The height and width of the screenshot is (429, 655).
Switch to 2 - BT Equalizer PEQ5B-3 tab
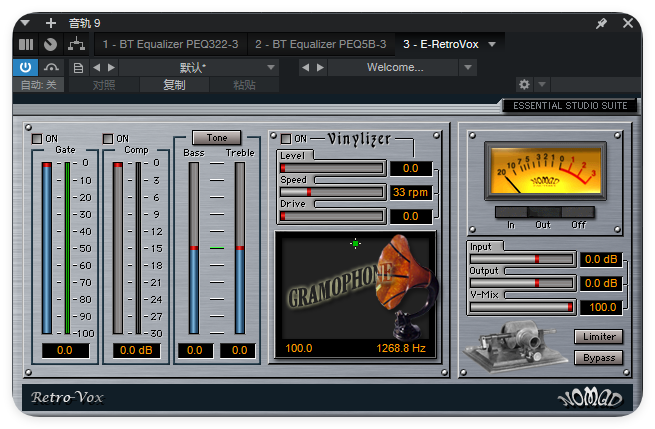point(321,44)
